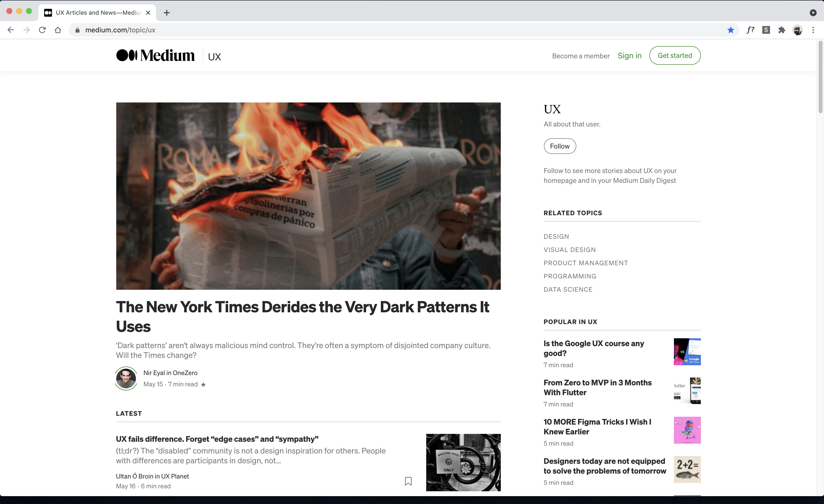Image resolution: width=824 pixels, height=504 pixels.
Task: Click Nir Eyal's author avatar
Action: (126, 378)
